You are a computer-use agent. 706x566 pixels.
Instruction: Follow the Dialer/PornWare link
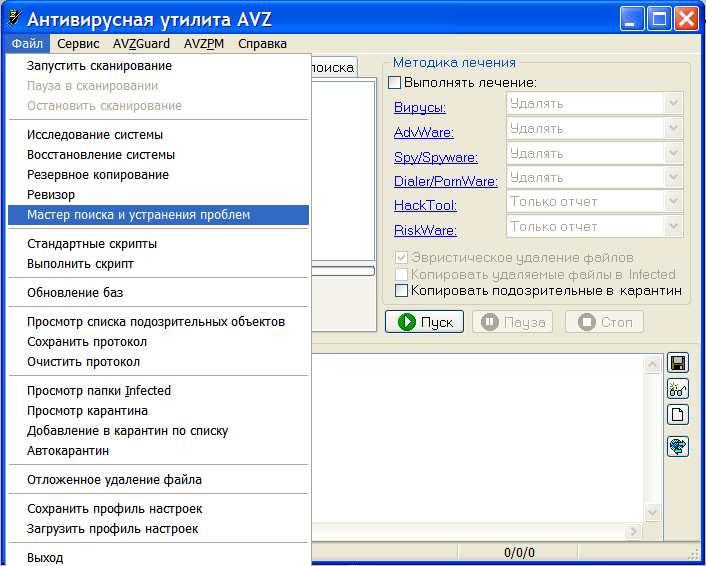pos(446,181)
